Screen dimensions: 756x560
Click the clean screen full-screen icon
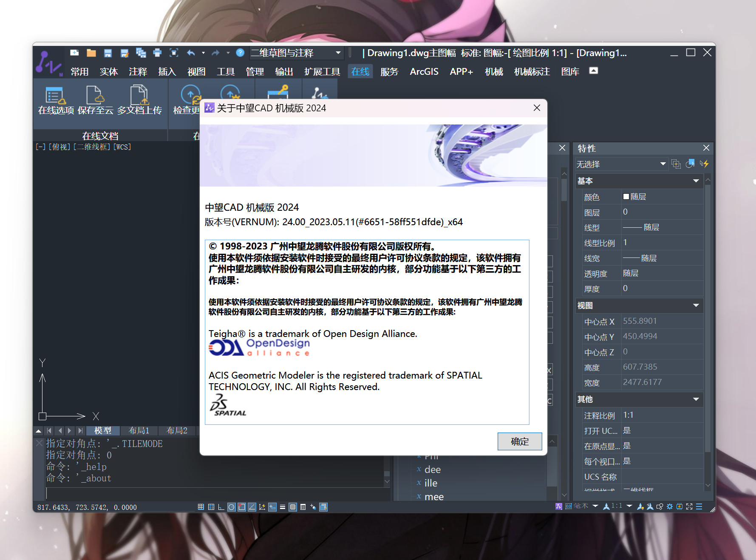[x=689, y=506]
